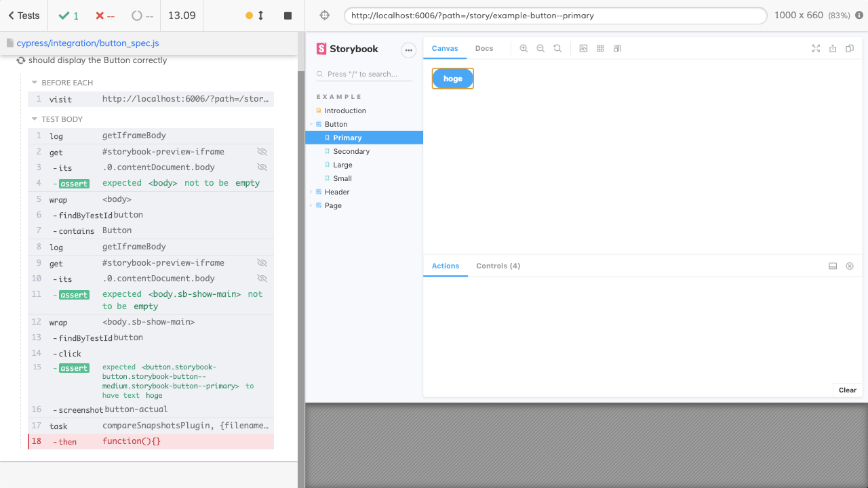This screenshot has height=488, width=868.
Task: Apply a grid to the preview
Action: [600, 48]
